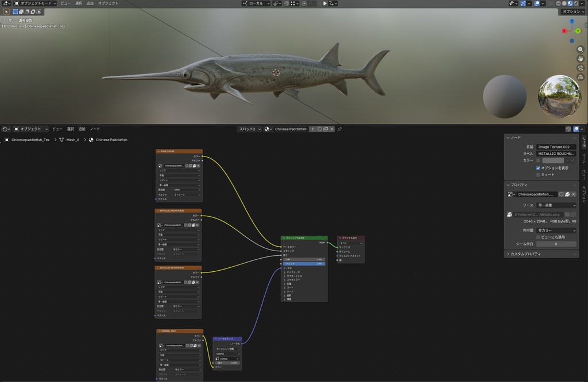588x382 pixels.
Task: Click the node カラー swatch in the sidebar
Action: [x=553, y=160]
